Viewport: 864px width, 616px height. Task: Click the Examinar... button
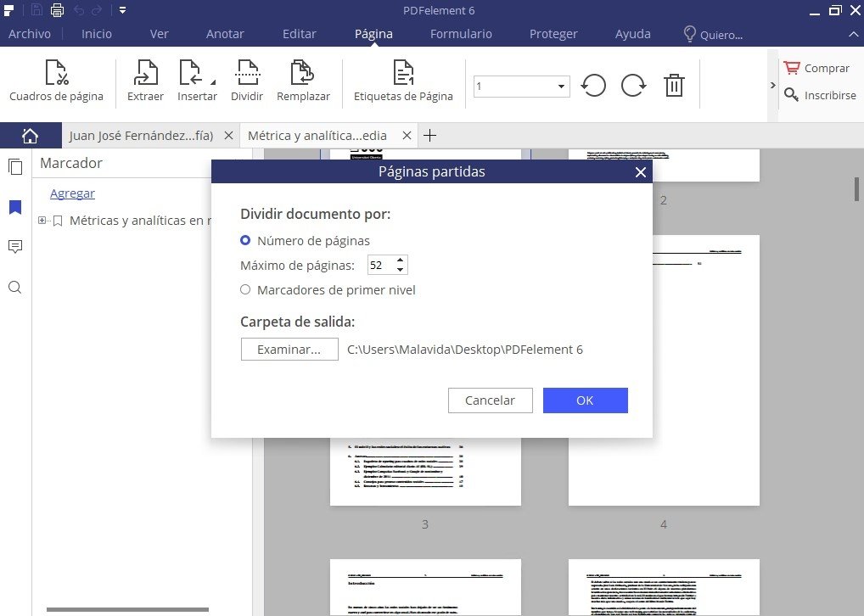pos(289,350)
